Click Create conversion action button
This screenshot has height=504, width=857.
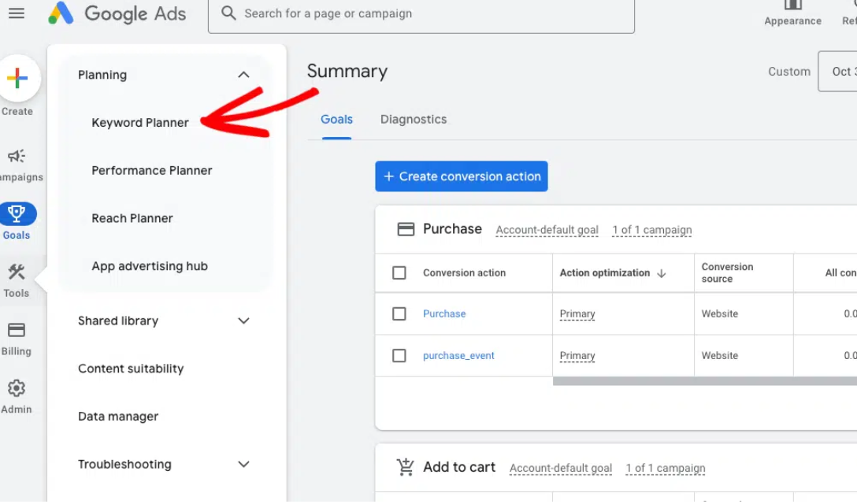pyautogui.click(x=462, y=176)
